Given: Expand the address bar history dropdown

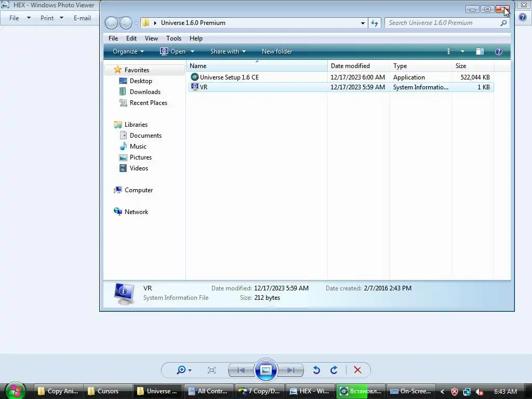Looking at the screenshot, I should click(363, 23).
